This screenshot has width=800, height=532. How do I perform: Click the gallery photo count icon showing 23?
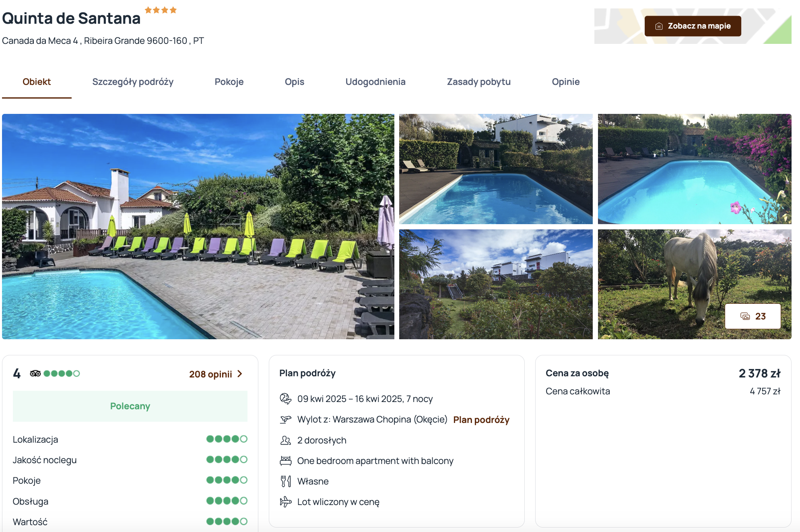pos(745,316)
